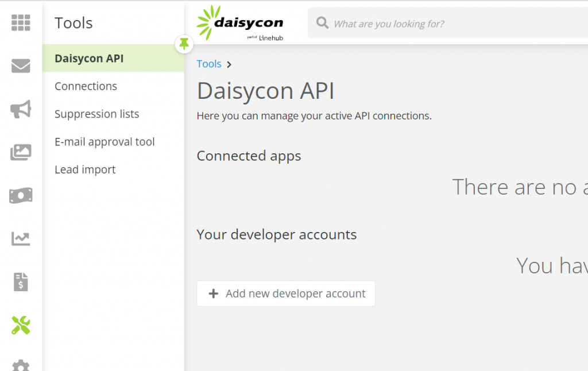Click the invoice document dollar icon
588x371 pixels.
coord(21,282)
